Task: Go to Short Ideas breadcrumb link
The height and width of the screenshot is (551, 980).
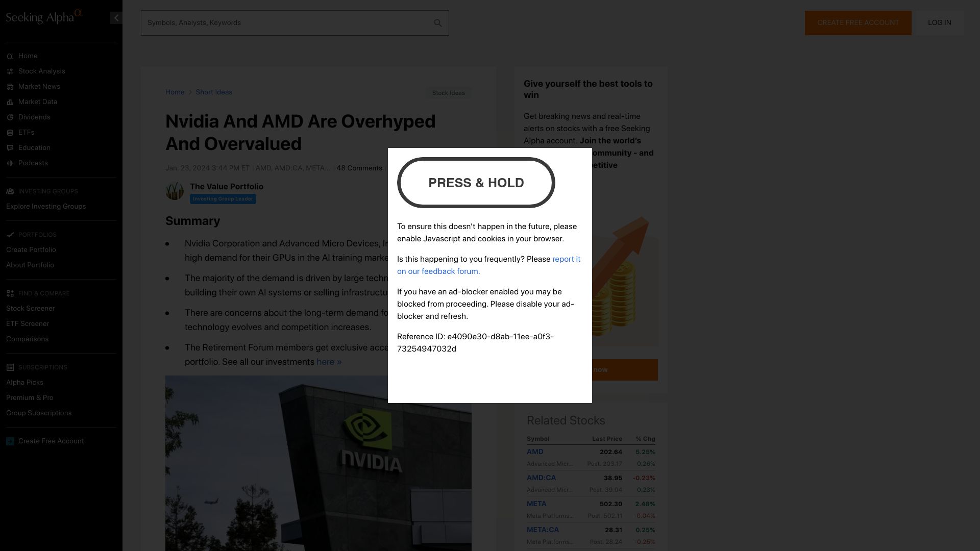Action: [x=214, y=92]
